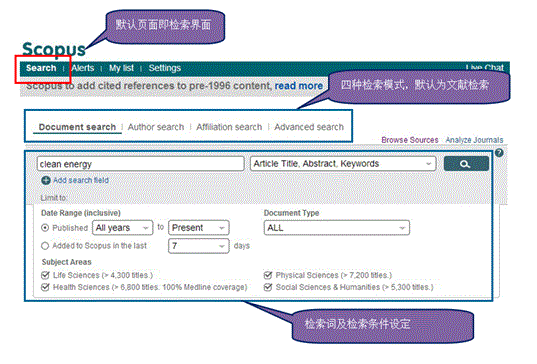Click the magnifier search button
Viewport: 537px width, 364px height.
point(466,164)
